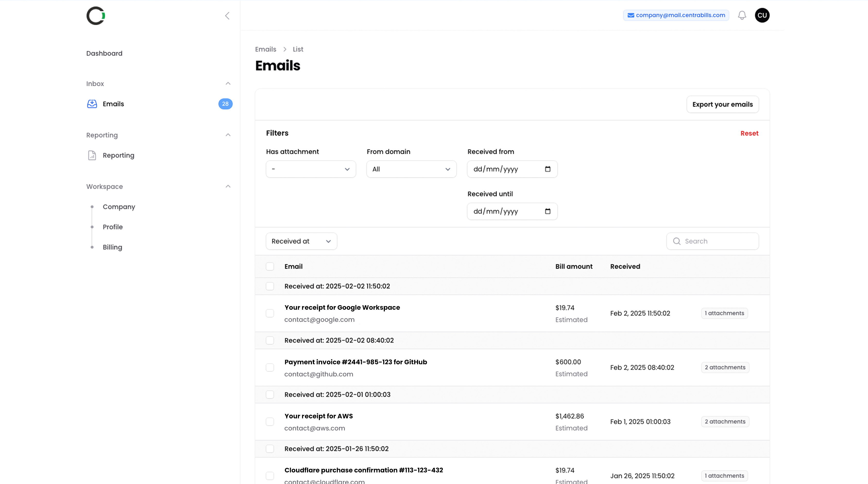The image size is (868, 484).
Task: Open the Received at grouping dropdown
Action: (x=301, y=241)
